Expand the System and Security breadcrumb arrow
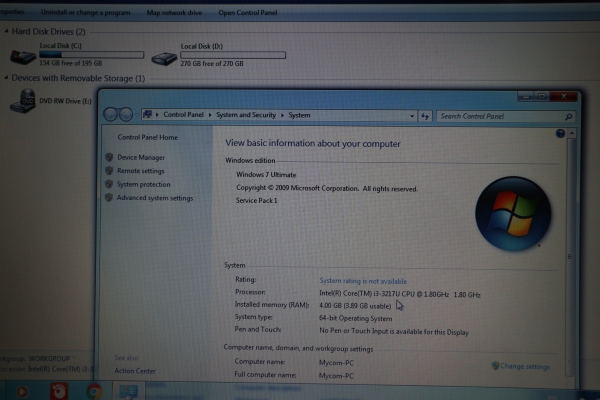Viewport: 600px width, 400px height. click(282, 115)
